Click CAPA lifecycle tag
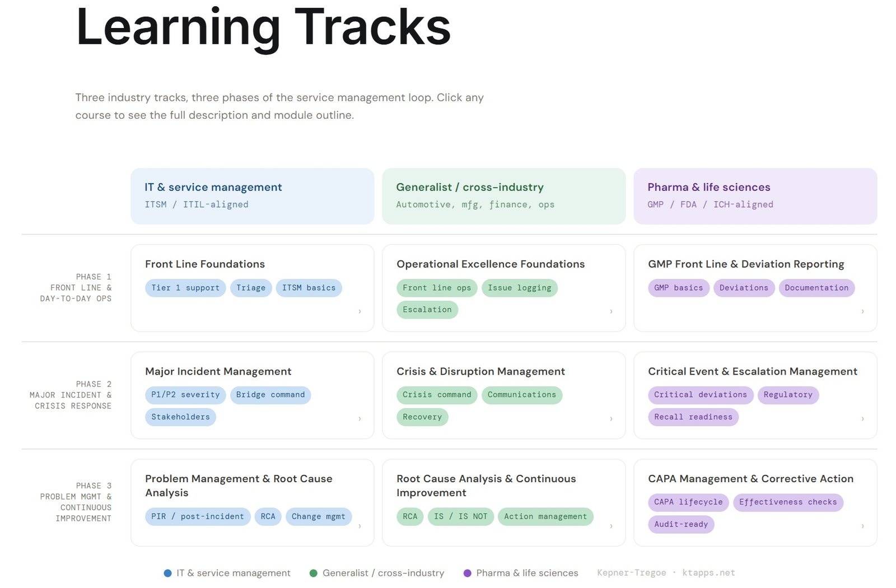Image resolution: width=896 pixels, height=588 pixels. [688, 502]
